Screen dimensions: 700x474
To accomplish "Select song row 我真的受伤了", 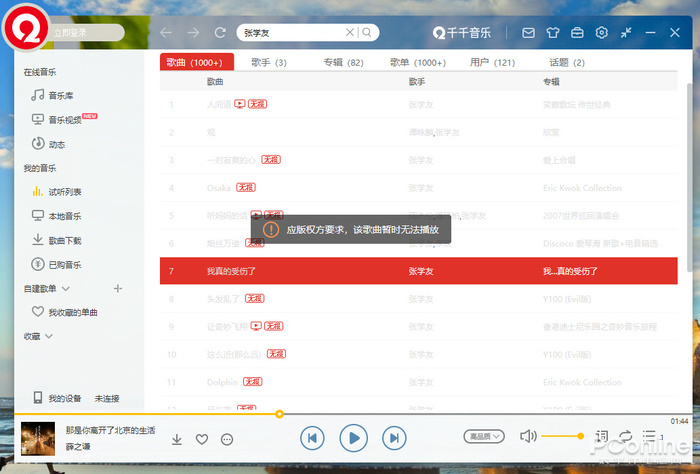I will click(x=419, y=271).
